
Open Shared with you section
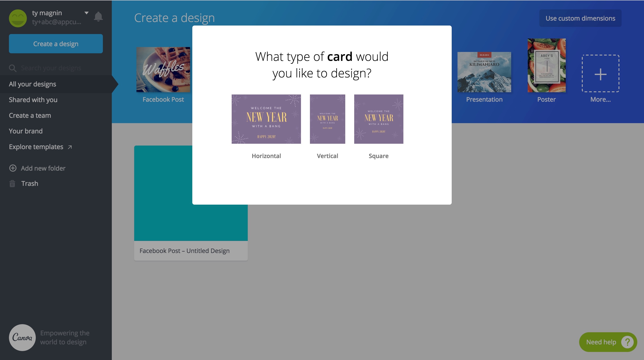click(x=33, y=100)
